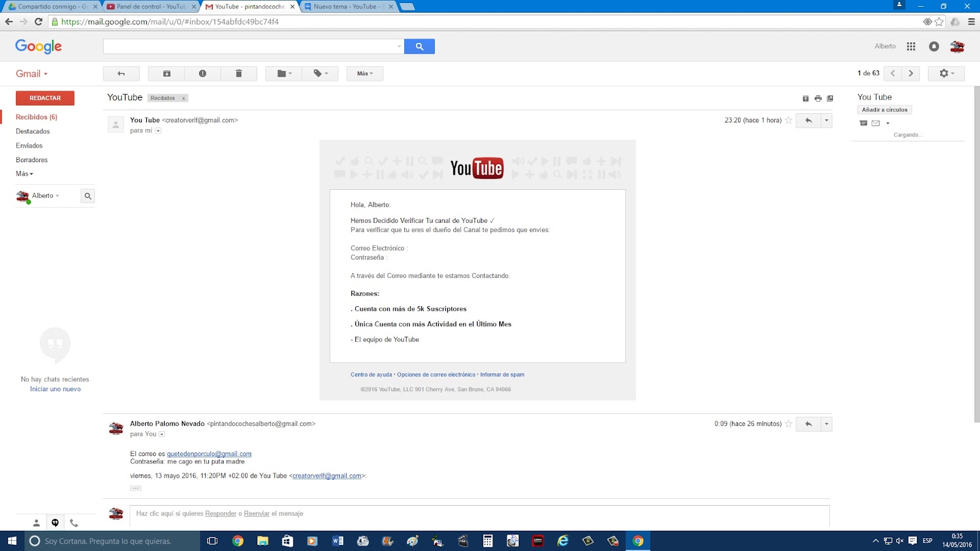Click 'Iniciar uno nuevo' chat link
The height and width of the screenshot is (551, 980).
[56, 389]
